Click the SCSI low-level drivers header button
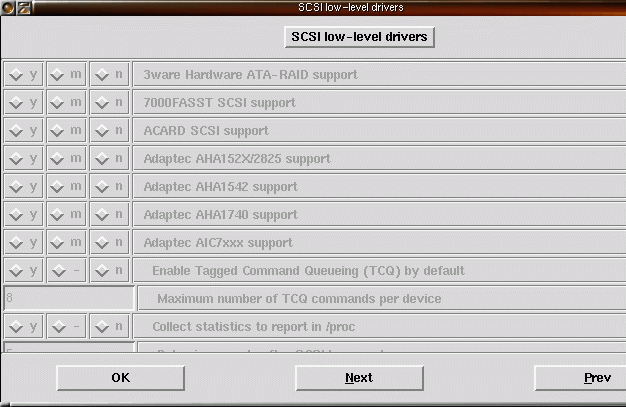This screenshot has width=626, height=407. (x=359, y=37)
